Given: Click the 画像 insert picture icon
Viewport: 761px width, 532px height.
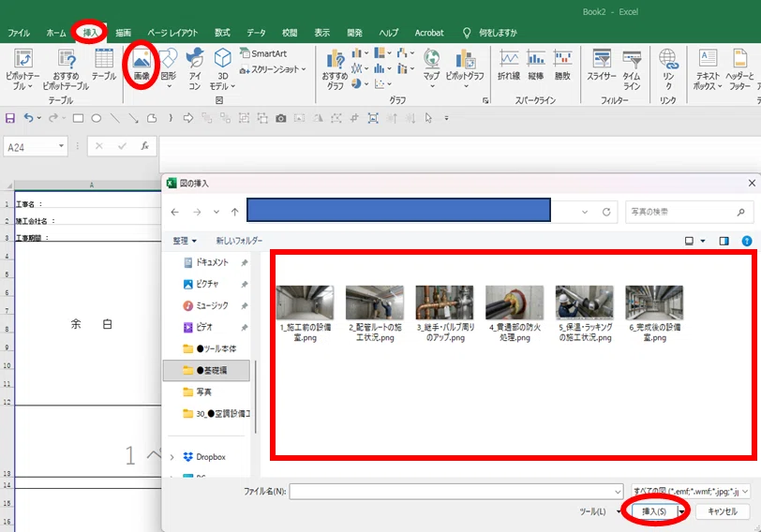Looking at the screenshot, I should 142,65.
